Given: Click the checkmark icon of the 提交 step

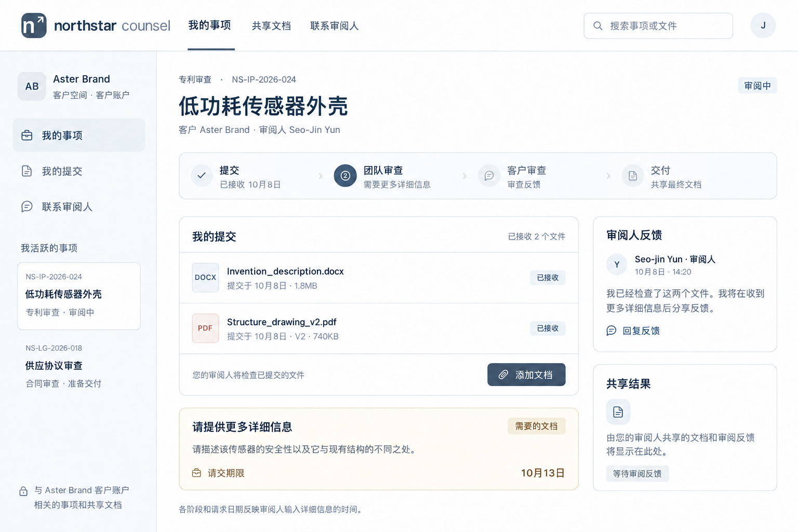Looking at the screenshot, I should (202, 176).
